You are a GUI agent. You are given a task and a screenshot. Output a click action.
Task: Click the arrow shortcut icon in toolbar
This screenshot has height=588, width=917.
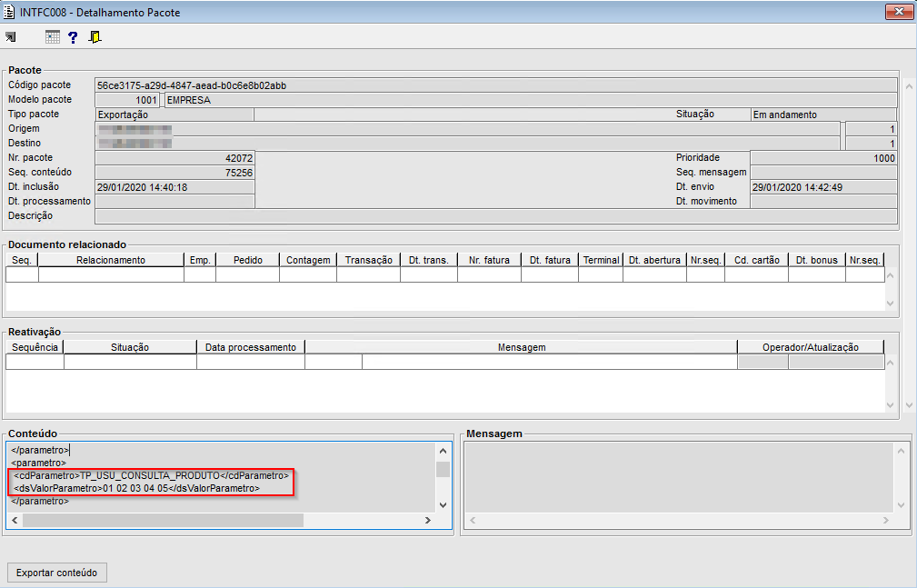[x=11, y=37]
